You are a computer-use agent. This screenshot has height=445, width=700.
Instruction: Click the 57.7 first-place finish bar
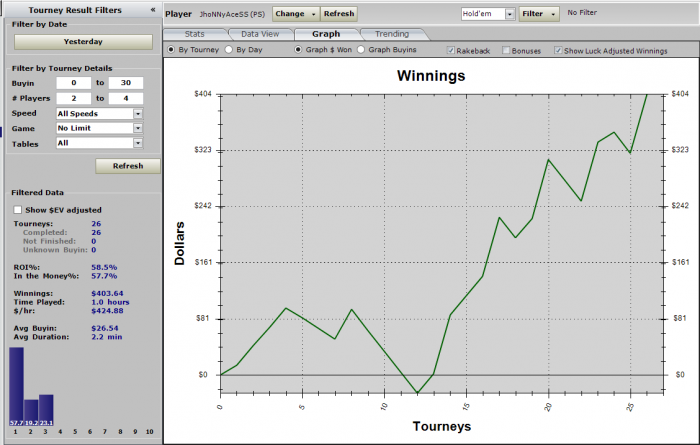tap(17, 387)
